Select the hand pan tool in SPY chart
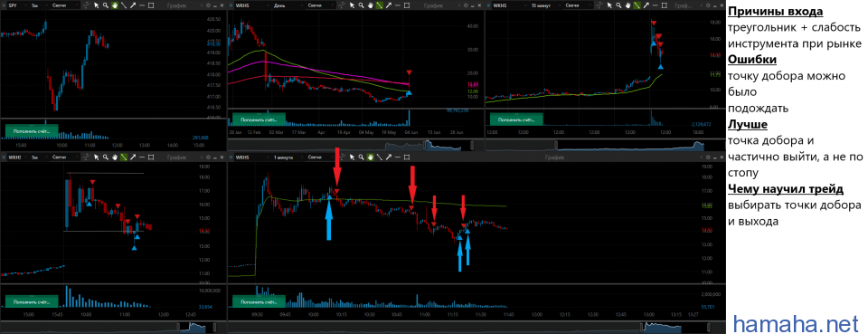 (114, 5)
